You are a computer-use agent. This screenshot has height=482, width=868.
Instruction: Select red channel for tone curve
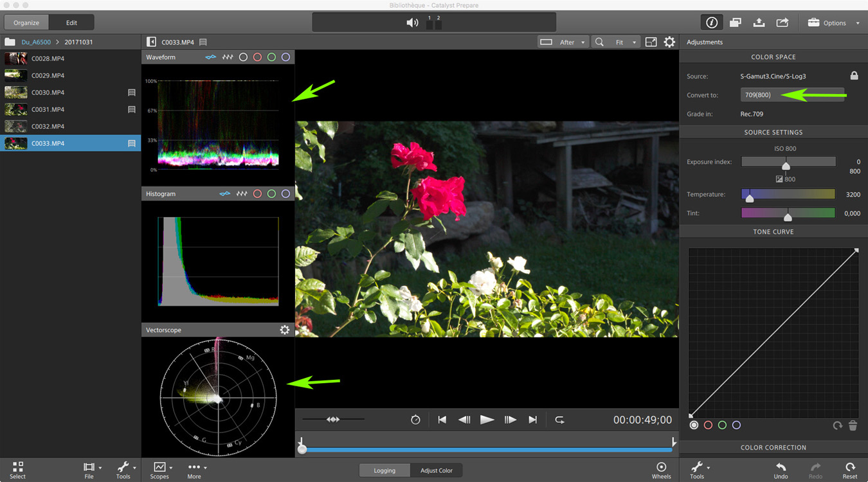click(708, 425)
